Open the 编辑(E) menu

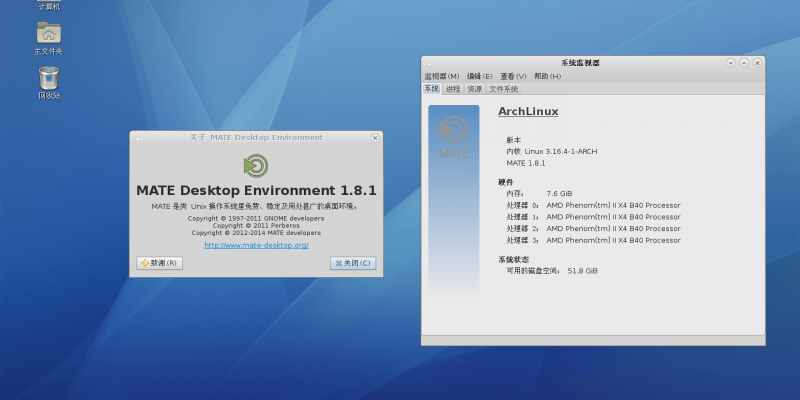[x=480, y=76]
